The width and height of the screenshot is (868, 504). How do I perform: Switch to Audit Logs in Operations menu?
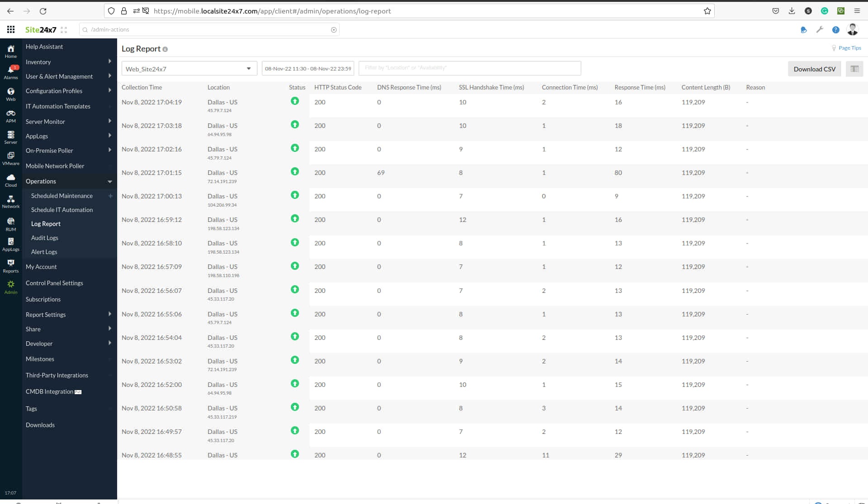click(44, 238)
